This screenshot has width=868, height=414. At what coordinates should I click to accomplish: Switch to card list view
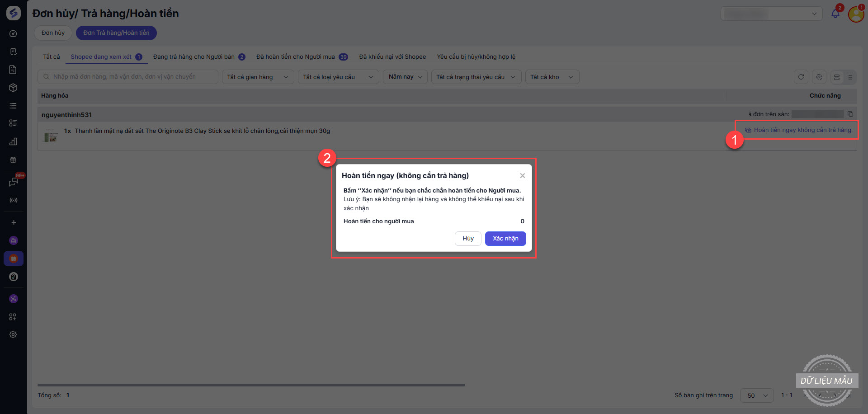837,77
